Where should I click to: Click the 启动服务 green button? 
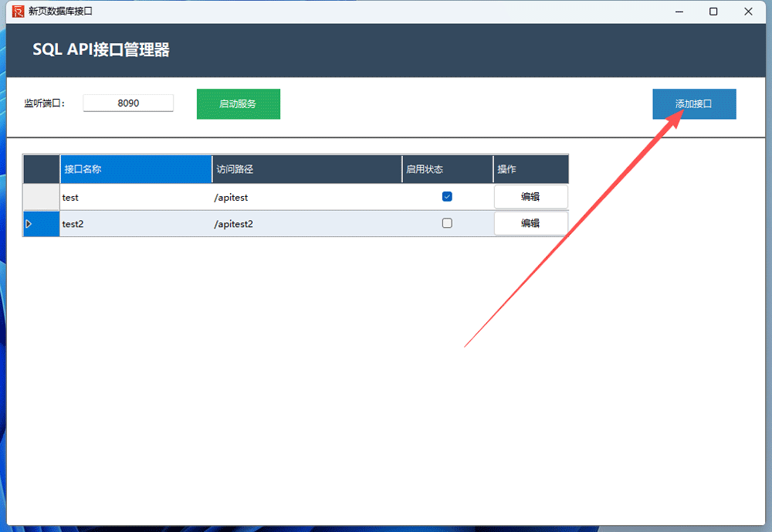[x=238, y=104]
